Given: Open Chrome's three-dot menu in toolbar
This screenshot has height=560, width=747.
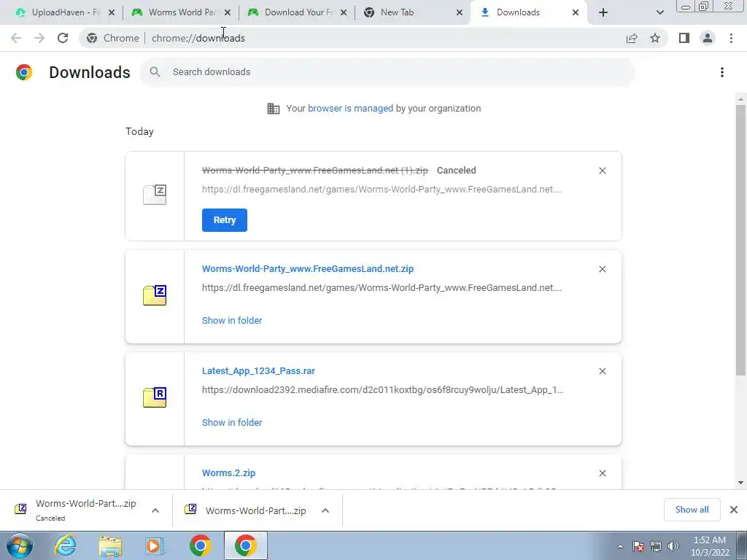Looking at the screenshot, I should click(731, 38).
